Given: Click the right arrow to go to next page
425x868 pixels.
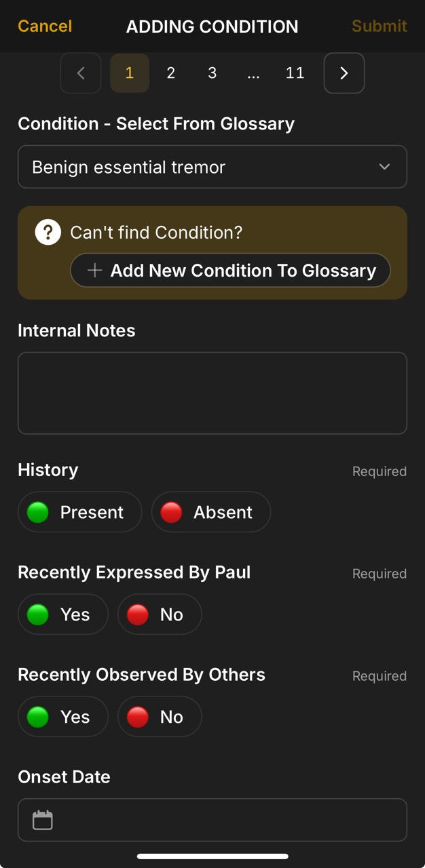Looking at the screenshot, I should coord(344,73).
